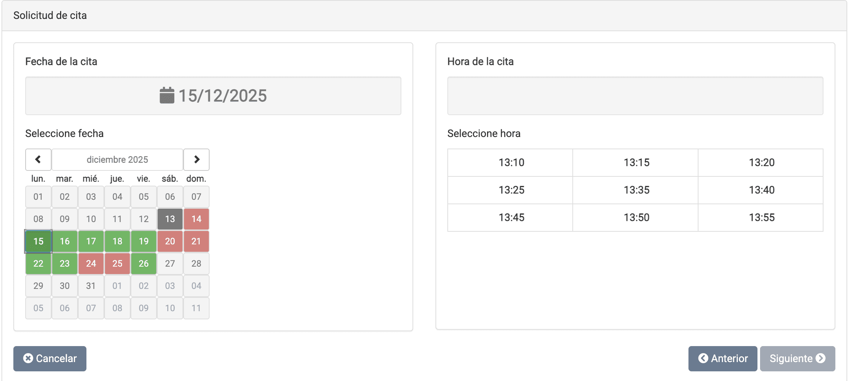
Task: Go back with the Anterior button
Action: (x=723, y=358)
